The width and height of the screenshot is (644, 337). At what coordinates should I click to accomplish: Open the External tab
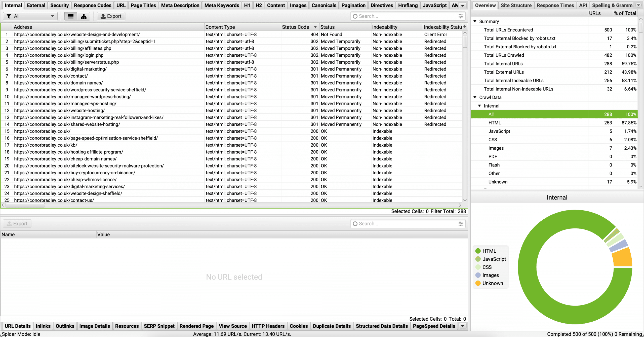(x=36, y=5)
